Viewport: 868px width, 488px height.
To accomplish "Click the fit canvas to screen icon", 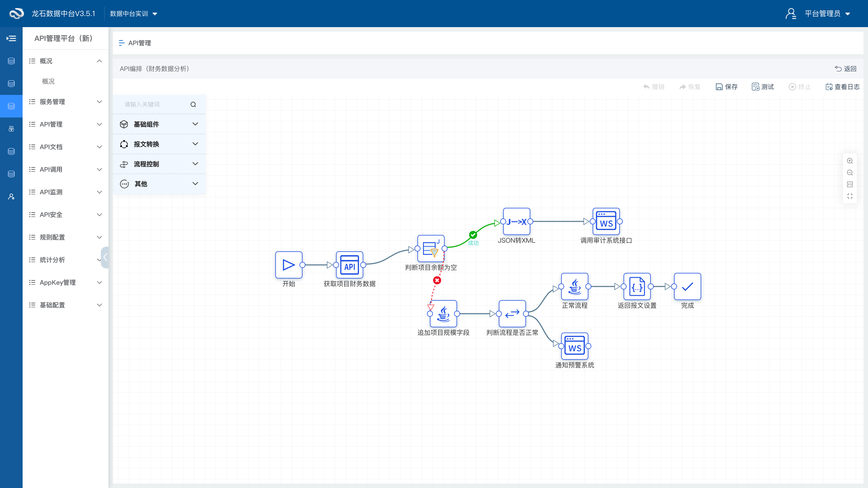I will click(850, 196).
